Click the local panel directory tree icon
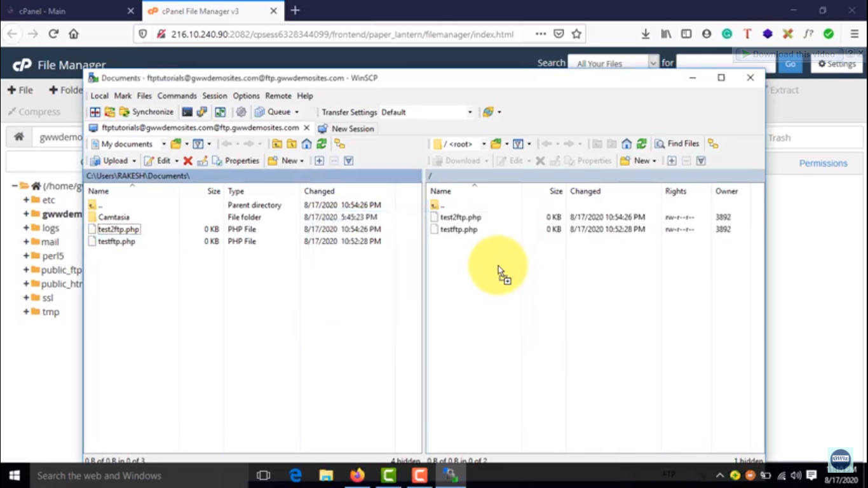The width and height of the screenshot is (868, 488). [x=340, y=144]
